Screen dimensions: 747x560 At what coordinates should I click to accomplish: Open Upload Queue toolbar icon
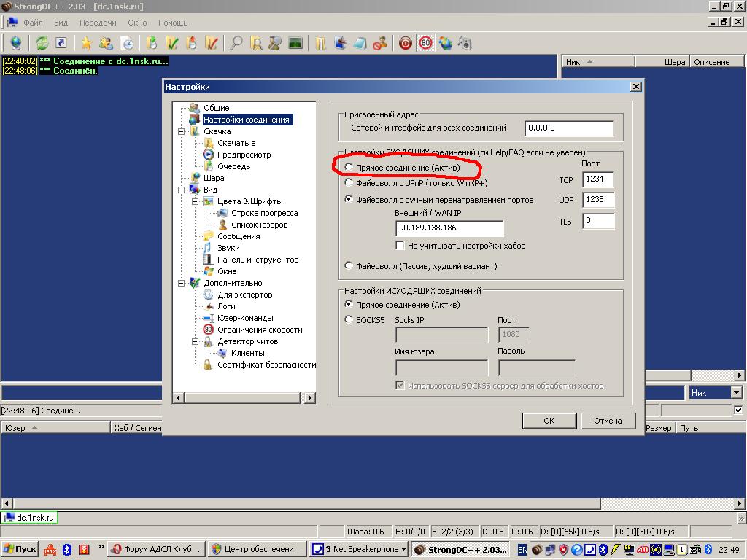192,43
